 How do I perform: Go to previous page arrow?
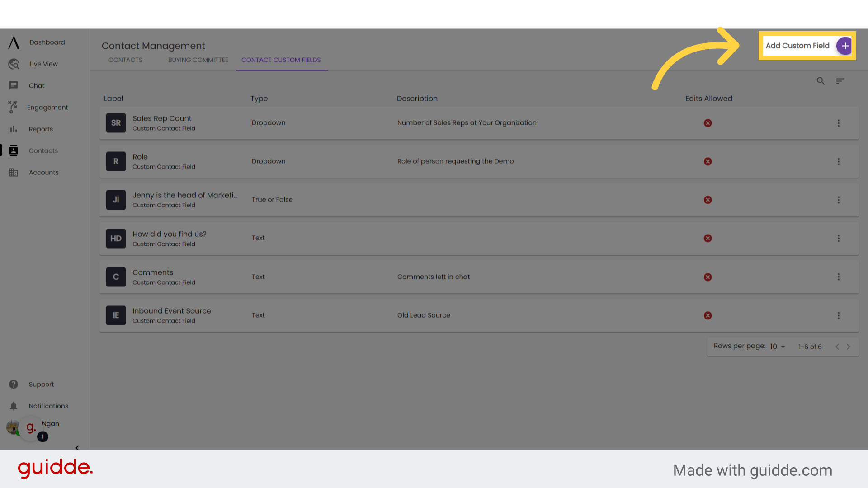pyautogui.click(x=837, y=347)
